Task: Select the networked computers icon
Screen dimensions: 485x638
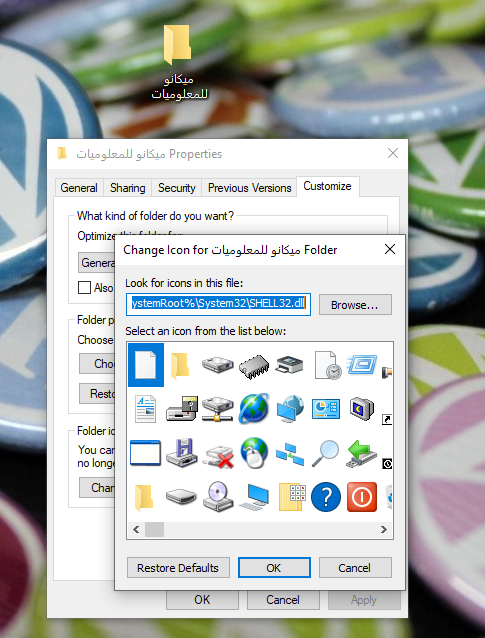Action: (290, 455)
